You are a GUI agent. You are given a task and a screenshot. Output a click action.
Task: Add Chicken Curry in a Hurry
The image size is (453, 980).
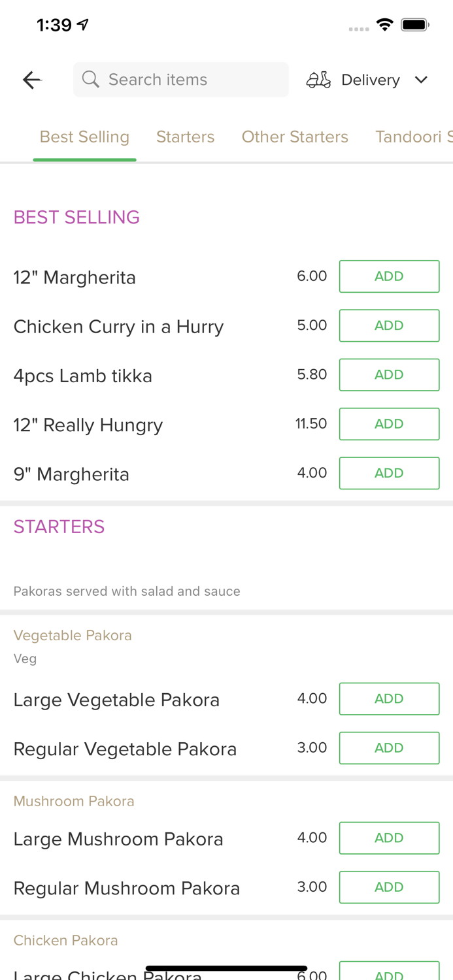[389, 325]
